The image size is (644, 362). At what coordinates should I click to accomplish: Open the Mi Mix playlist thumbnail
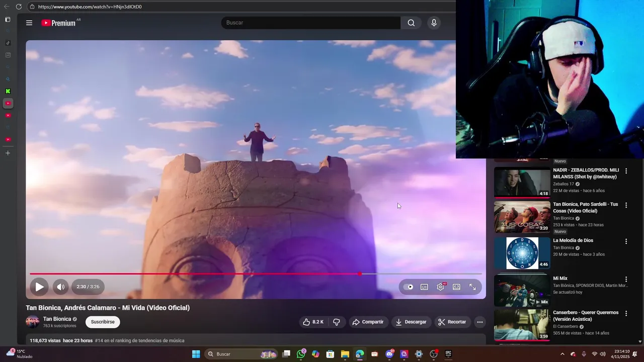pos(522,290)
